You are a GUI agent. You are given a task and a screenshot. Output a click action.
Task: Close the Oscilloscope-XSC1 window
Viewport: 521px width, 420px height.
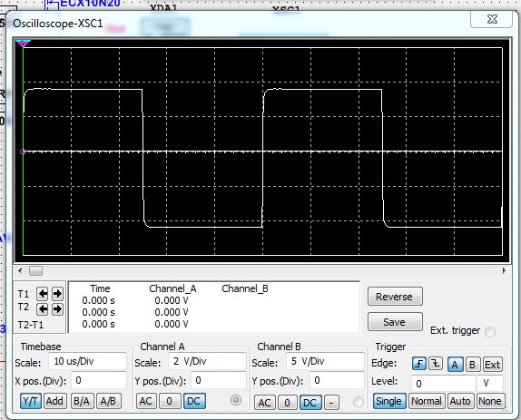(x=491, y=19)
